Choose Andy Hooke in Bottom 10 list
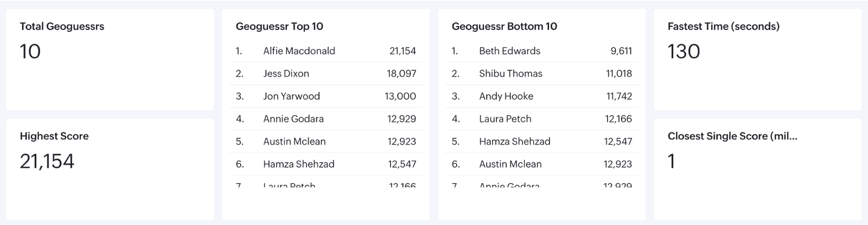 click(x=506, y=96)
